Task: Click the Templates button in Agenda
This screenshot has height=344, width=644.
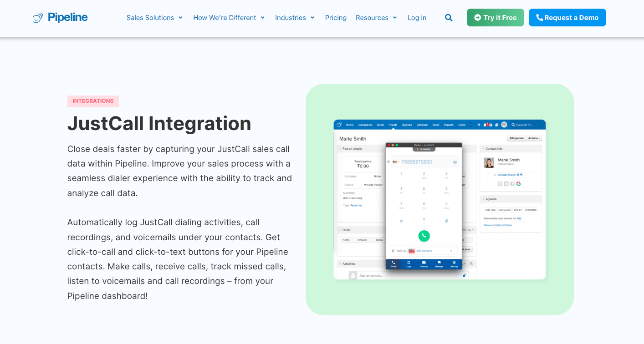Action: pyautogui.click(x=530, y=210)
